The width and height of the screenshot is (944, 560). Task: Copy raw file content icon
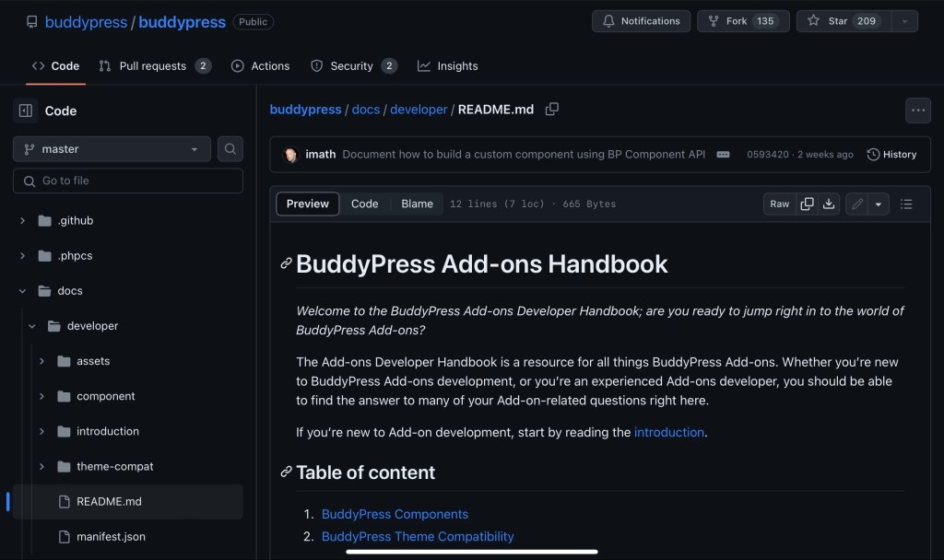(x=807, y=204)
